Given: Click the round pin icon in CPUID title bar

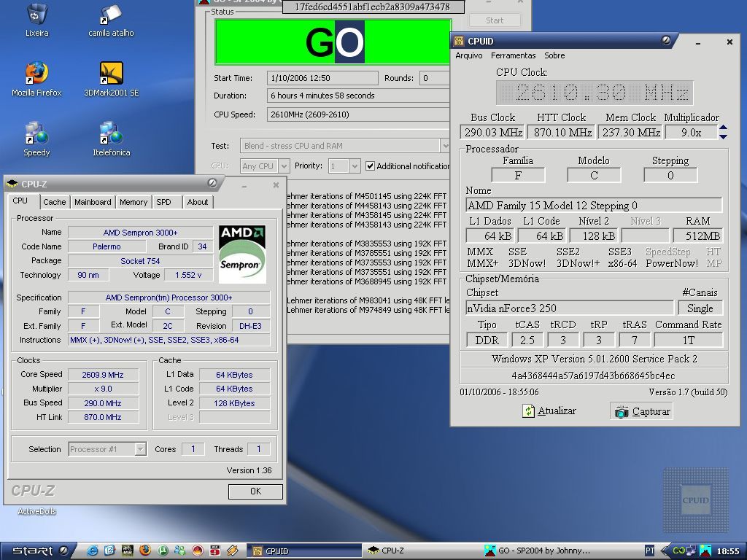Looking at the screenshot, I should tap(666, 41).
